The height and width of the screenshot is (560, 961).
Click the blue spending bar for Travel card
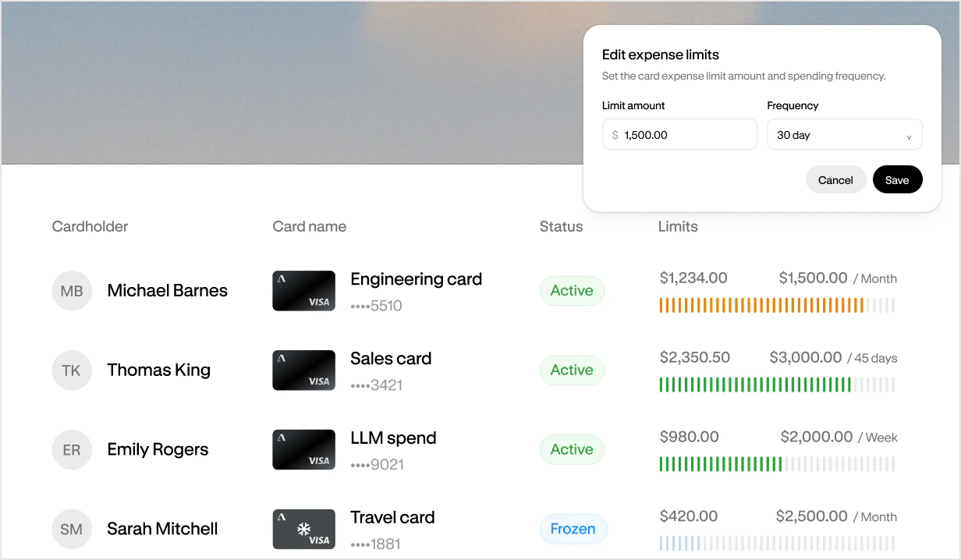[777, 544]
